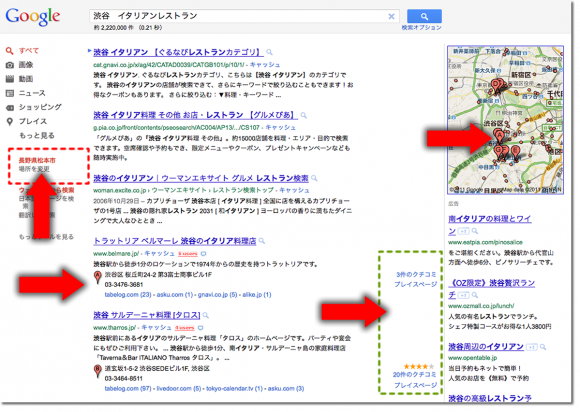This screenshot has height=412, width=580.
Task: Open tokyo-calendar.tv (1) review link
Action: (x=235, y=389)
